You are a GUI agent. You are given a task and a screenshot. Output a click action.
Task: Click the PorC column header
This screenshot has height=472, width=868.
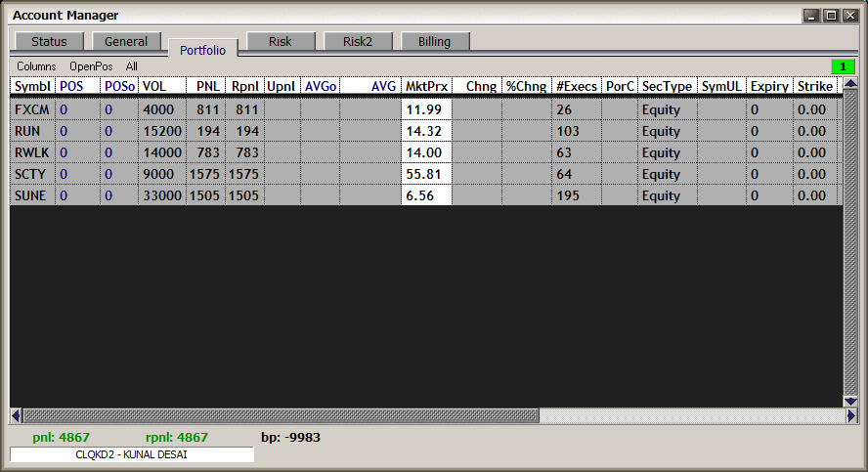tap(620, 86)
